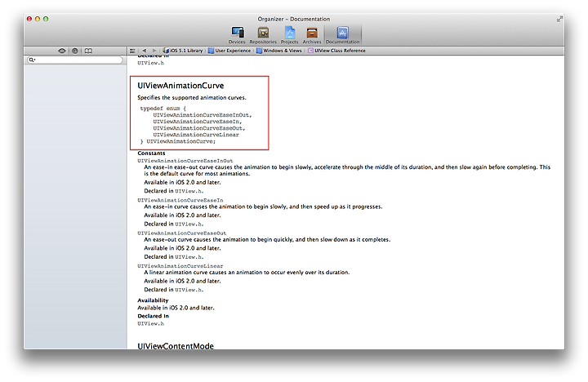Screen dimensions: 588x382
Task: Open Windows & Views jump bar segment
Action: click(279, 51)
